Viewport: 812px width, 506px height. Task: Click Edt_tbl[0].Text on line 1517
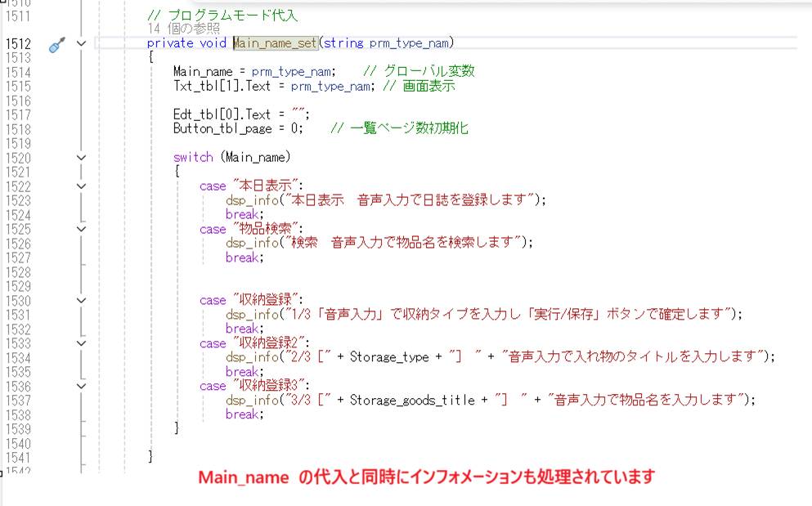222,114
